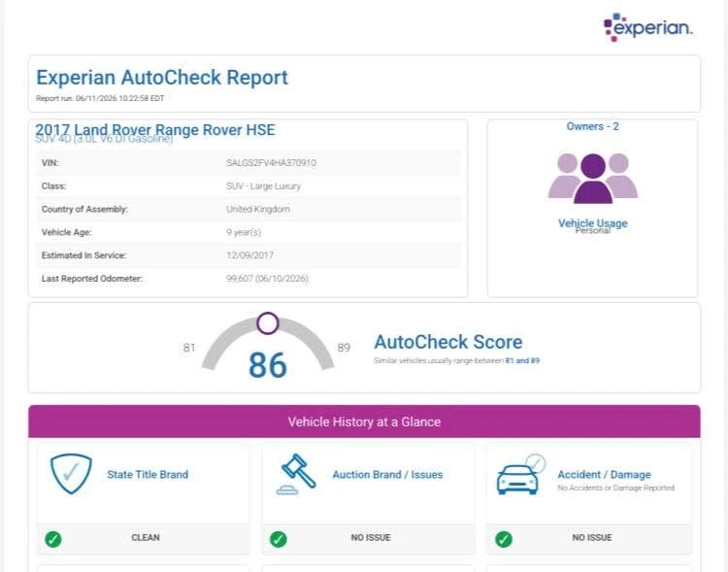Image resolution: width=728 pixels, height=572 pixels.
Task: Click the '9 year(s)' vehicle age value
Action: point(244,232)
